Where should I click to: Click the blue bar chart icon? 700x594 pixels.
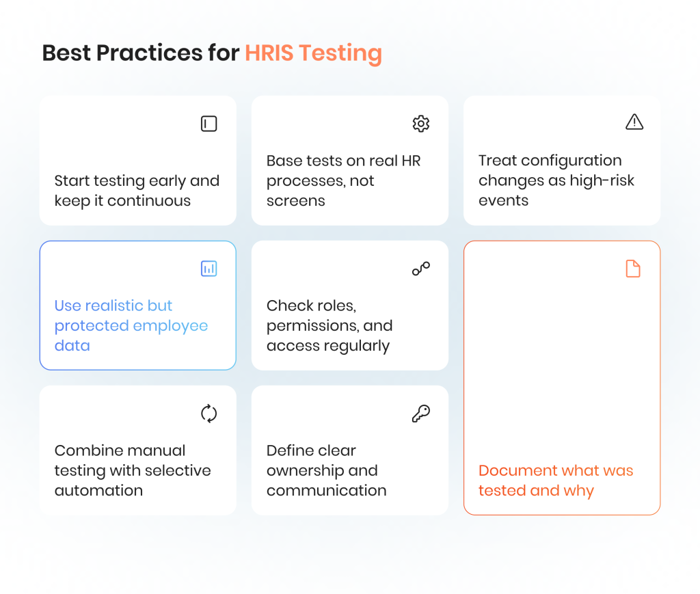208,269
